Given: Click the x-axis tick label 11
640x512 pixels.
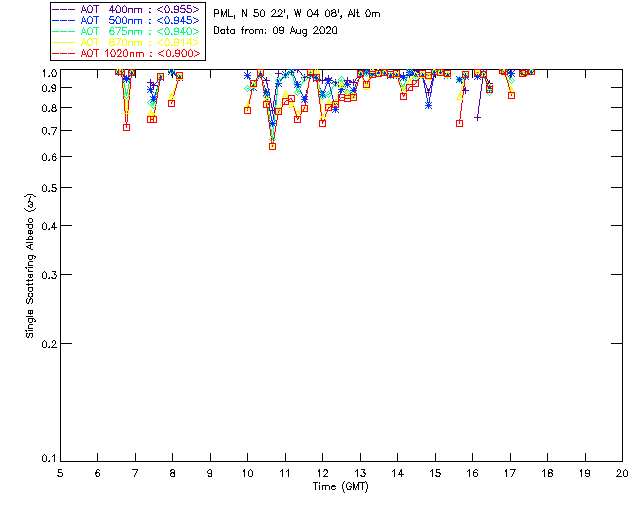Looking at the screenshot, I should 285,473.
